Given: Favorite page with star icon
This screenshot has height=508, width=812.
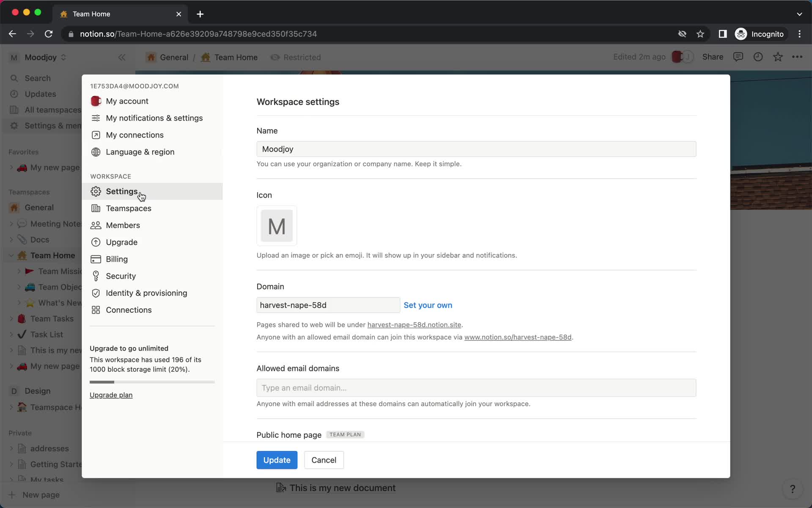Looking at the screenshot, I should tap(778, 57).
